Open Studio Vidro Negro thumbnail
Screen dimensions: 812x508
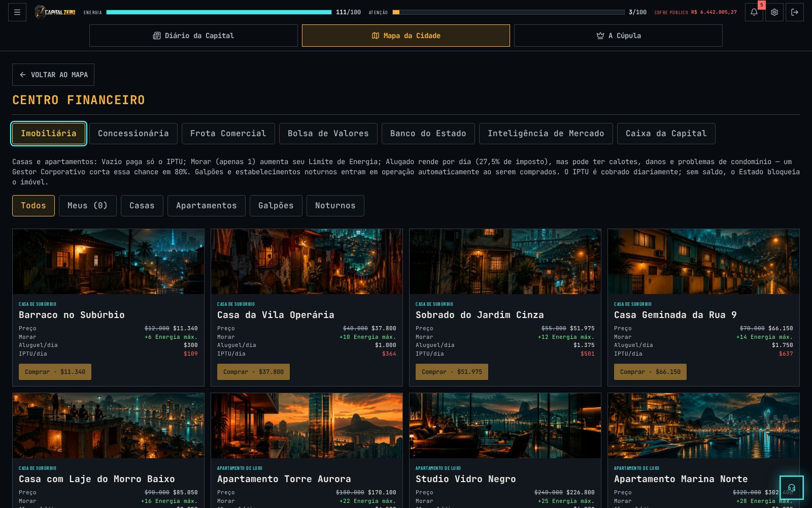(x=505, y=426)
